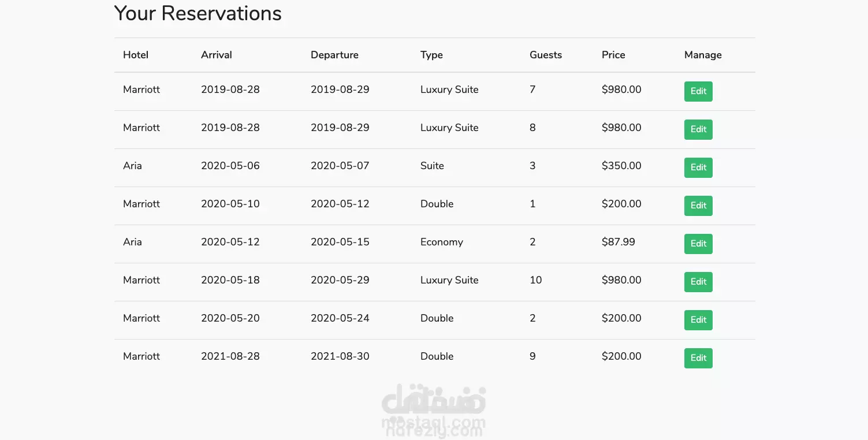
Task: Click the Hotel column header
Action: point(136,55)
